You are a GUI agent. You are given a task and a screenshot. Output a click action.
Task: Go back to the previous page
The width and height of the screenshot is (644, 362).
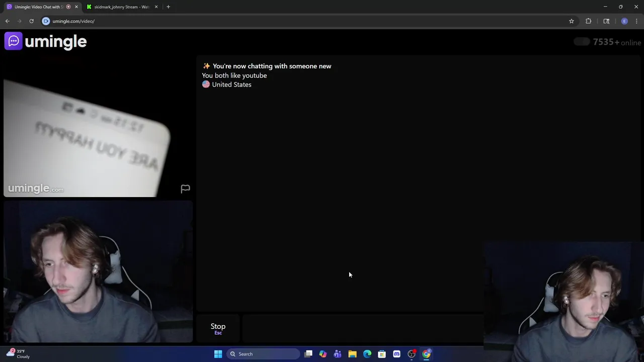pos(8,21)
